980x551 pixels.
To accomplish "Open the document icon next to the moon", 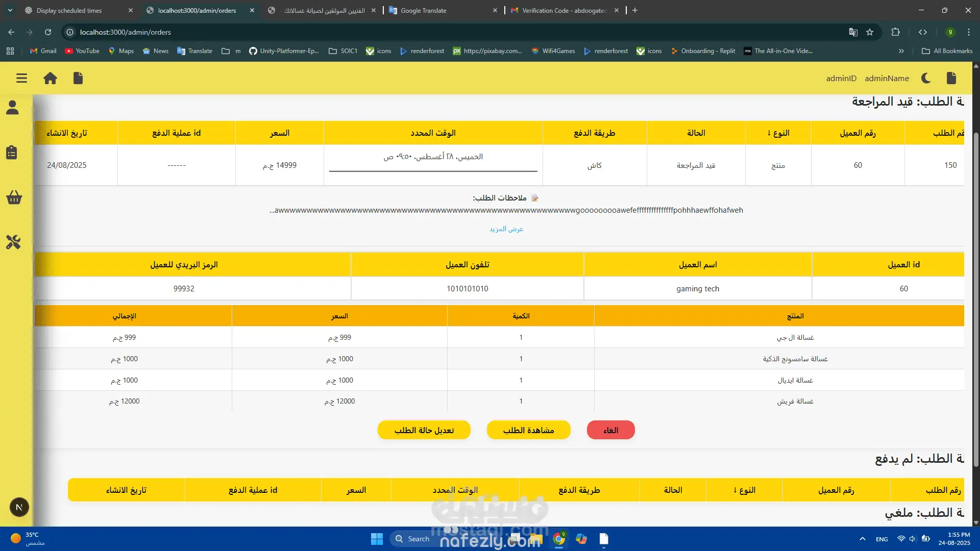I will click(x=951, y=78).
